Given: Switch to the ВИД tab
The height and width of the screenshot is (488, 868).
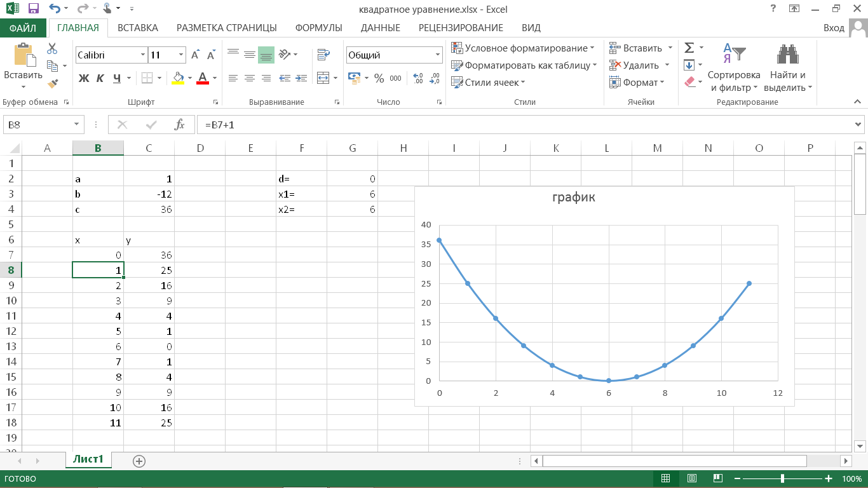Looking at the screenshot, I should pos(531,28).
